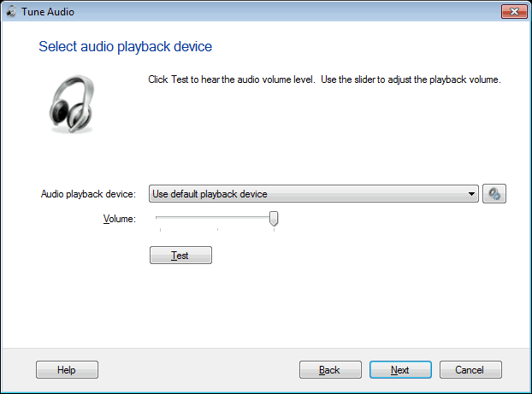Click the 'Volume:' label

pos(119,219)
